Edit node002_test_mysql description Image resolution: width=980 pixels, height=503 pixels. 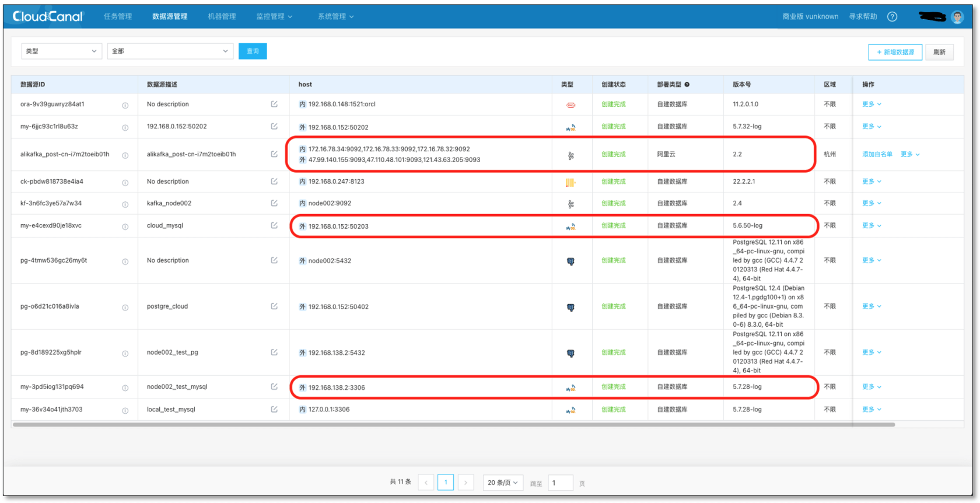(x=274, y=386)
